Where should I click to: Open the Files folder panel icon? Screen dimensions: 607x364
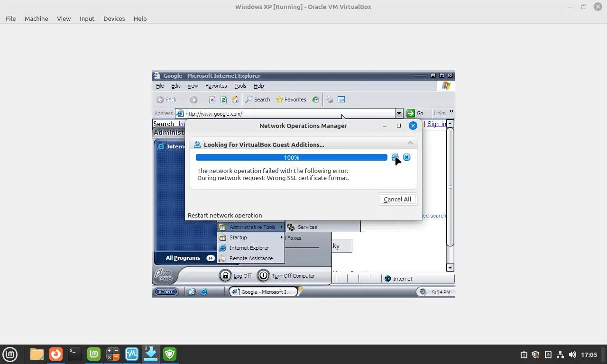pyautogui.click(x=37, y=354)
